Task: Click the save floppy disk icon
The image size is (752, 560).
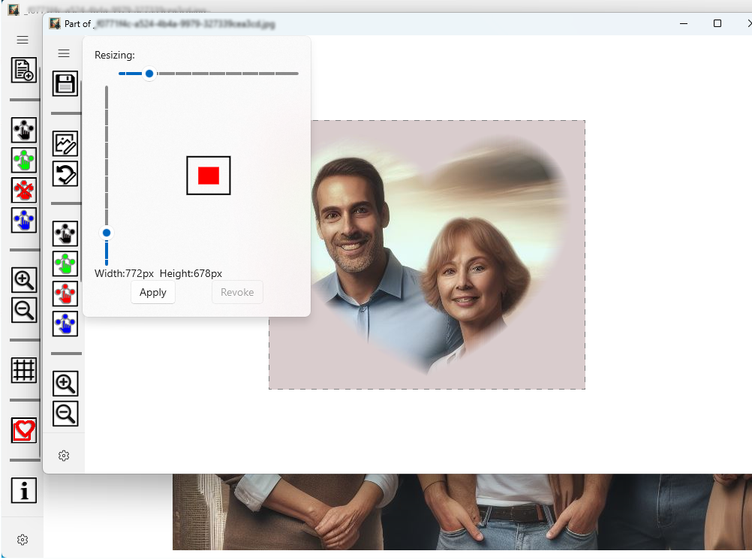Action: tap(65, 83)
